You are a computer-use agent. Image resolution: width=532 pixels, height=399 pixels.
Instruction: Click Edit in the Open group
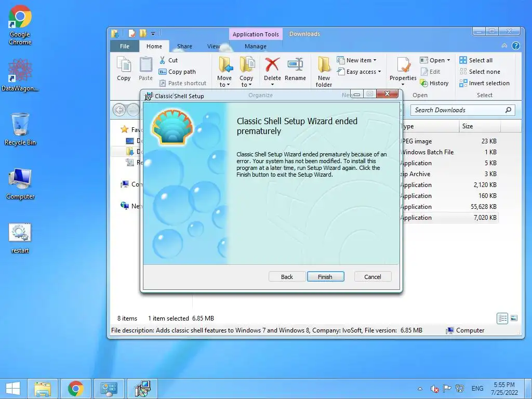click(x=430, y=72)
